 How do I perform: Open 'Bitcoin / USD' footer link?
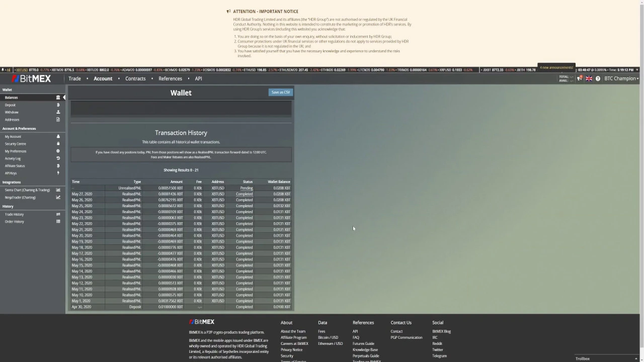328,337
